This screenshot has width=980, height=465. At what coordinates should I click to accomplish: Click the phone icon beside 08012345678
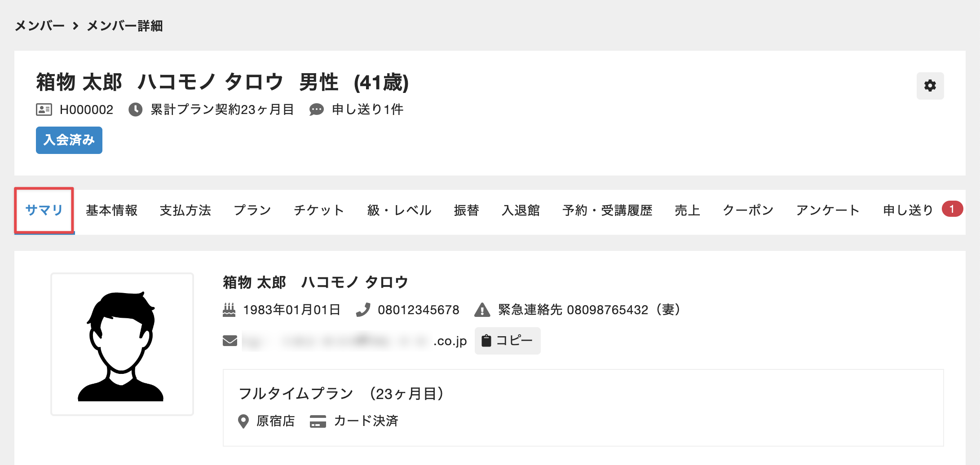click(363, 310)
